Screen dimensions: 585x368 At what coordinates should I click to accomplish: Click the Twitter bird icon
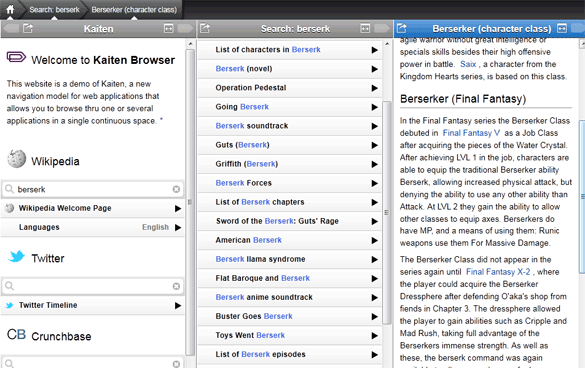tap(16, 256)
